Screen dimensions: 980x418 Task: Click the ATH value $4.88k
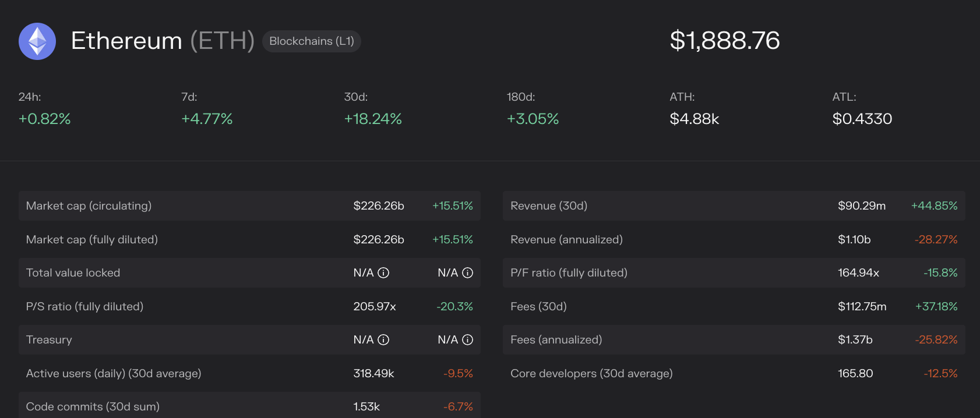point(695,119)
